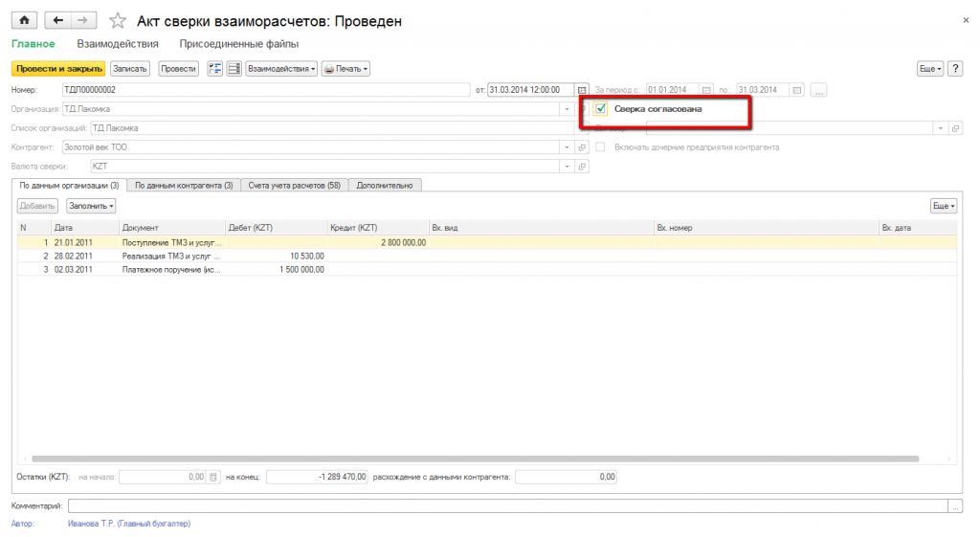Screen dimensions: 980x537
Task: Click the help question mark button
Action: [955, 69]
